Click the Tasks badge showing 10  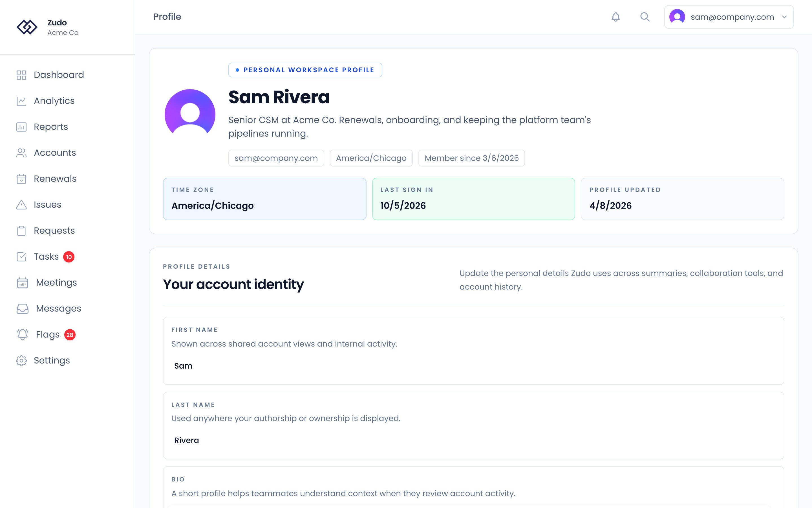tap(69, 257)
